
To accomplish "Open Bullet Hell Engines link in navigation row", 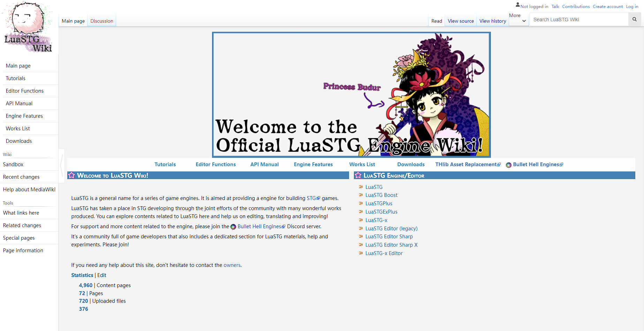I will pyautogui.click(x=538, y=164).
